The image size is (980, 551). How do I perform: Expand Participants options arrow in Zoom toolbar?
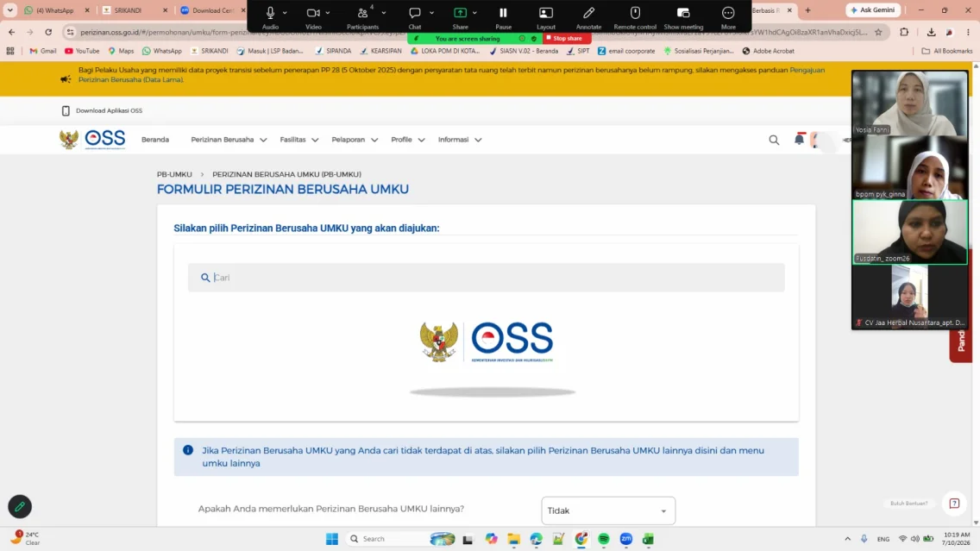coord(384,12)
